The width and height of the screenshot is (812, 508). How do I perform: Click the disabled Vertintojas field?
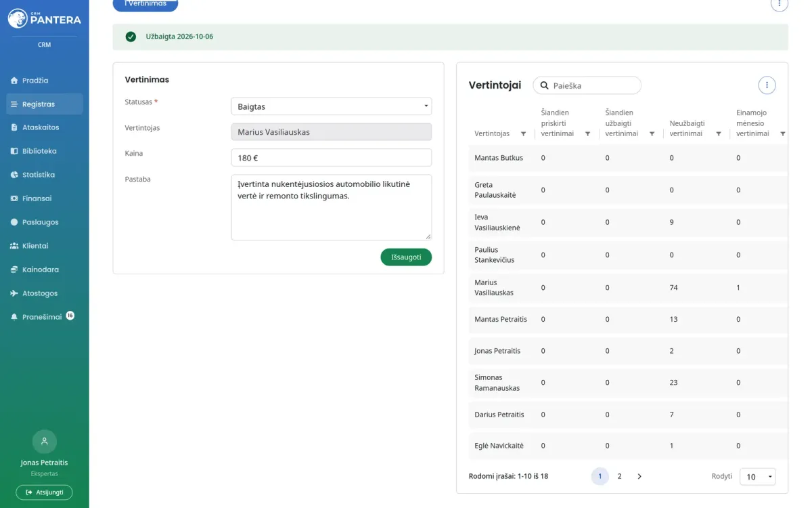(x=332, y=132)
